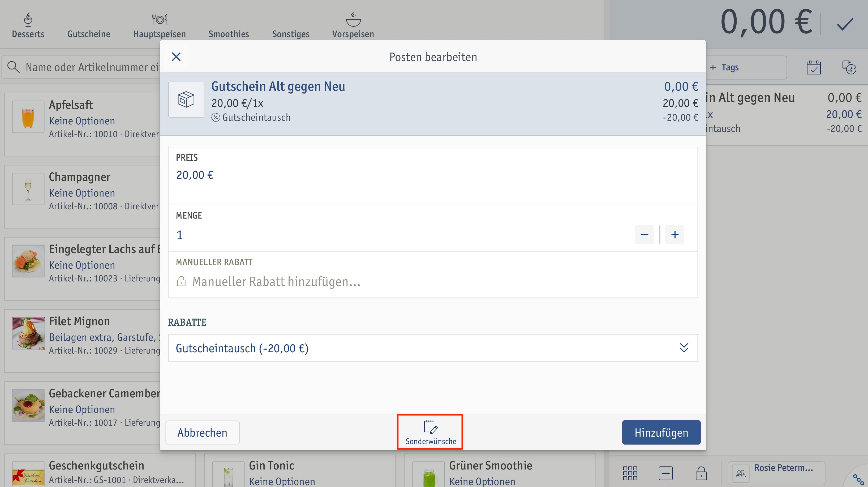
Task: Click the search magnifier icon
Action: [x=13, y=67]
